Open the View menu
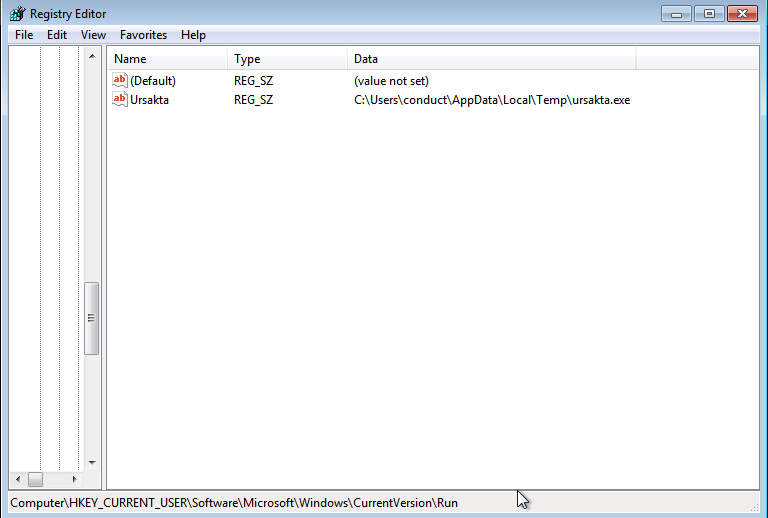The height and width of the screenshot is (518, 768). (93, 35)
